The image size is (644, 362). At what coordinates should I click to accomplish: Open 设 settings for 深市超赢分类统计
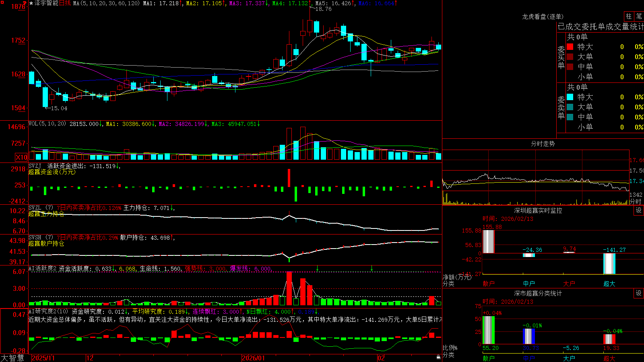click(x=639, y=293)
